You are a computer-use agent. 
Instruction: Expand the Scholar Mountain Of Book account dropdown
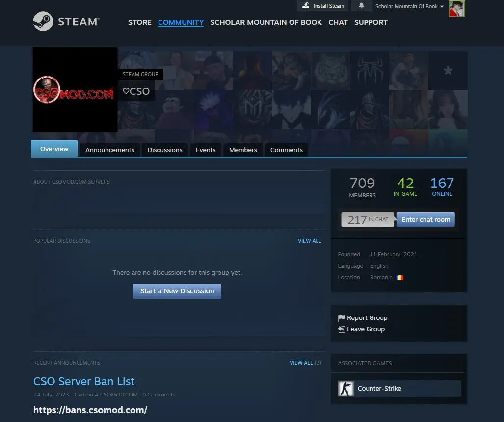(409, 6)
